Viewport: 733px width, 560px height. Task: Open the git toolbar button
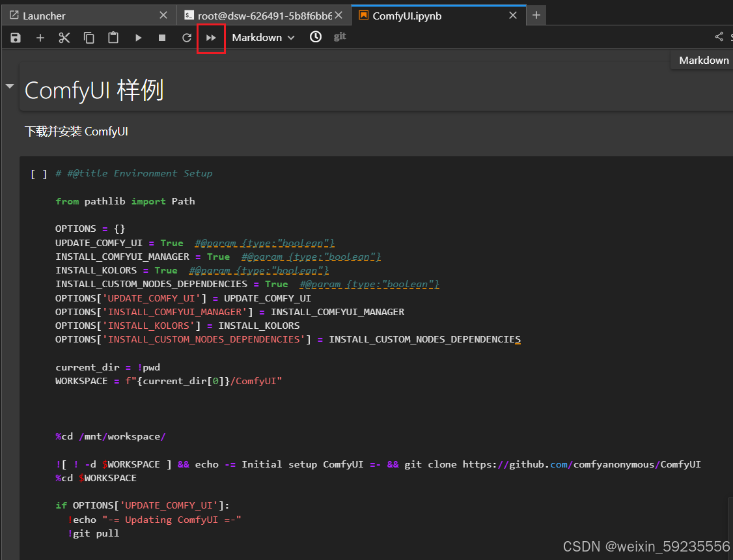point(340,37)
